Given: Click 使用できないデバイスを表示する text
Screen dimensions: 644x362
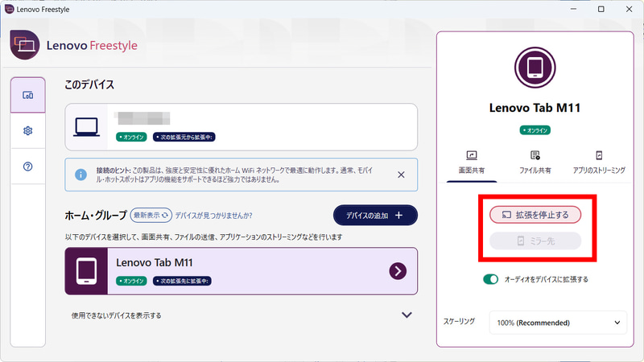Looking at the screenshot, I should [116, 315].
